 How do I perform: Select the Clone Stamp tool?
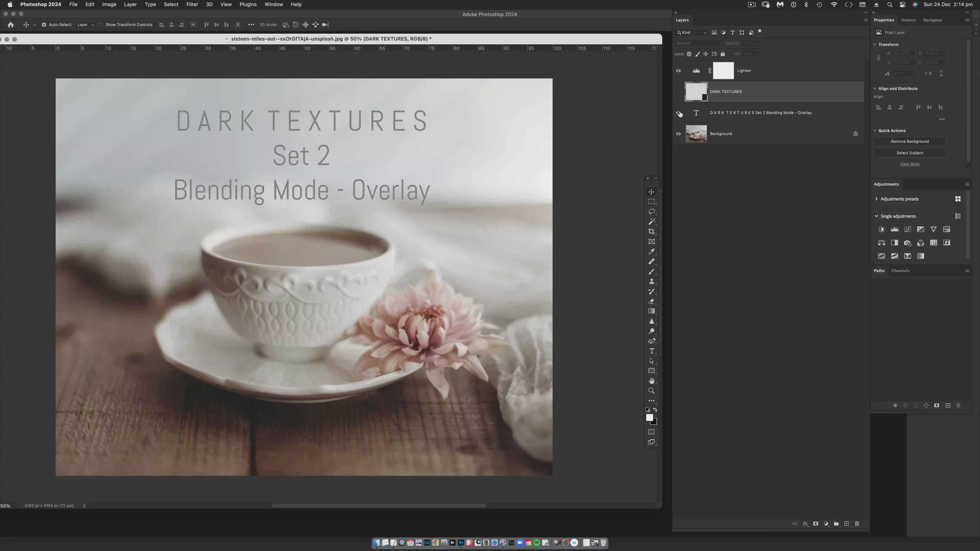652,281
